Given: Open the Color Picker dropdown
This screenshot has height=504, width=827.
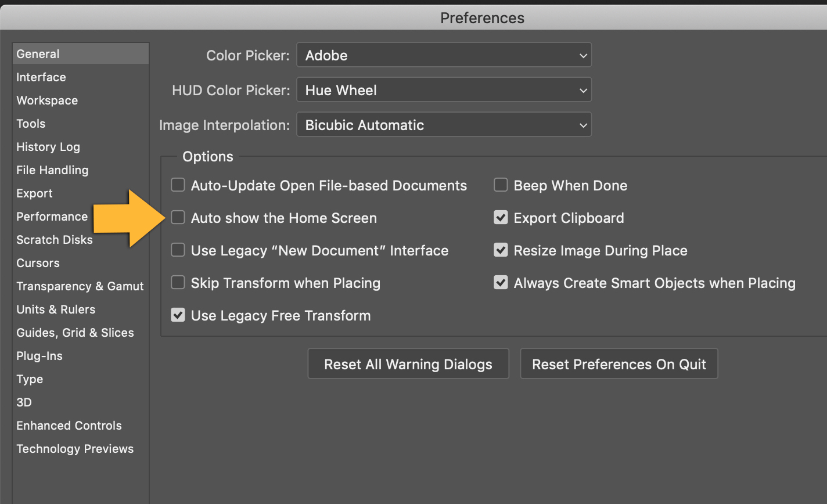Looking at the screenshot, I should pyautogui.click(x=443, y=55).
